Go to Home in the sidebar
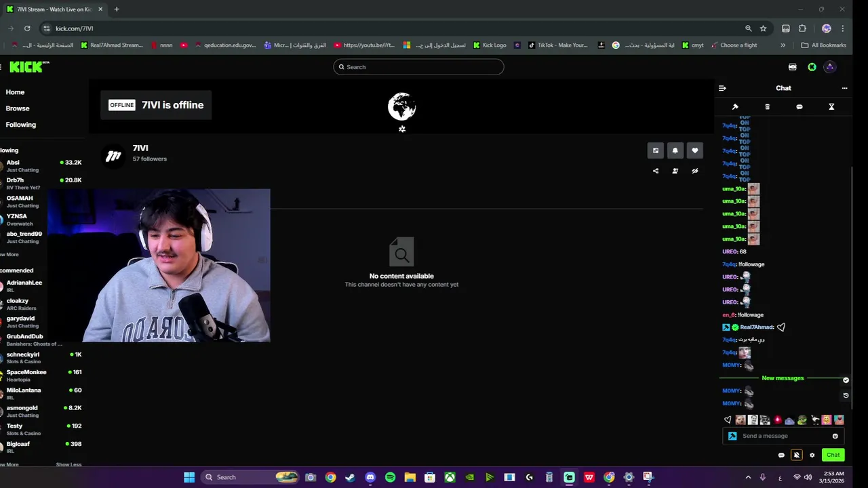868x488 pixels. tap(15, 92)
